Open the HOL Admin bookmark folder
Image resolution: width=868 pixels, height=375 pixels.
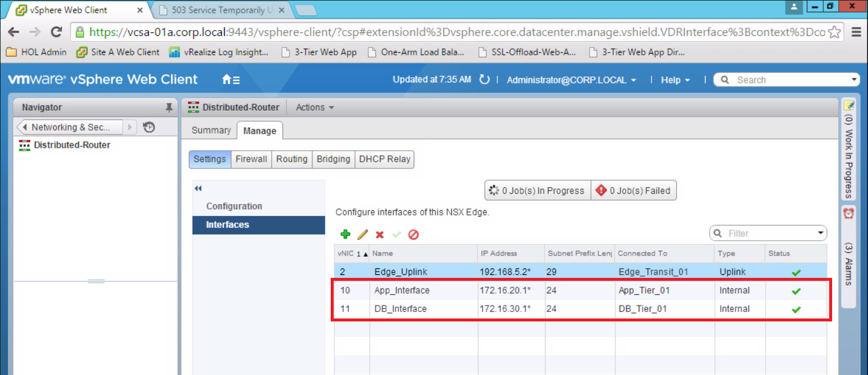tap(36, 52)
